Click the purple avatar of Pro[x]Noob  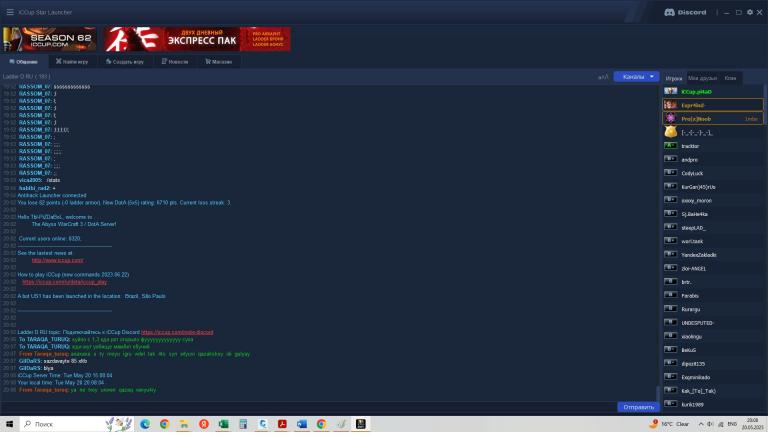(671, 119)
